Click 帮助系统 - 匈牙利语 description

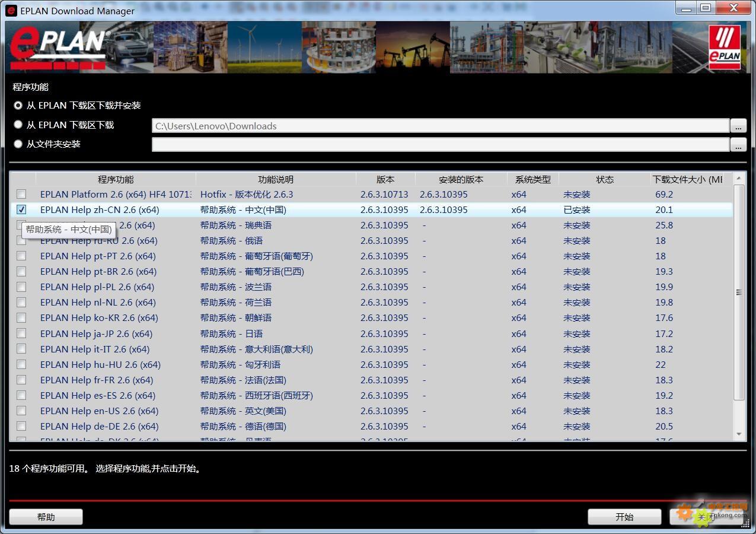240,364
